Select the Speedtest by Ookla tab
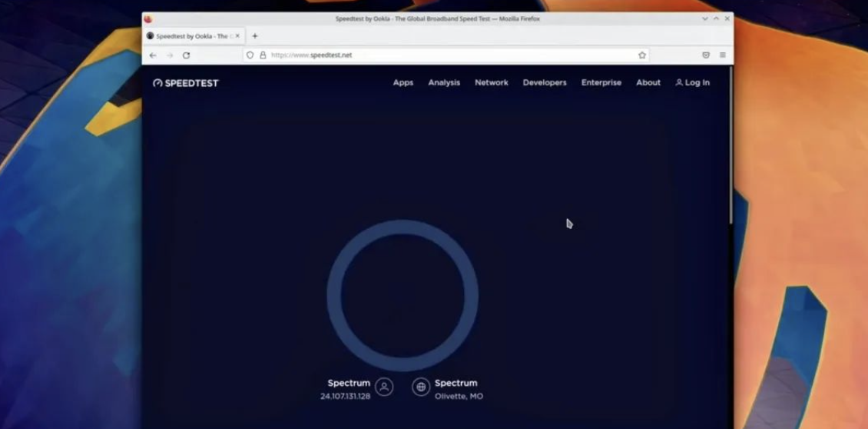The height and width of the screenshot is (429, 868). pos(190,36)
